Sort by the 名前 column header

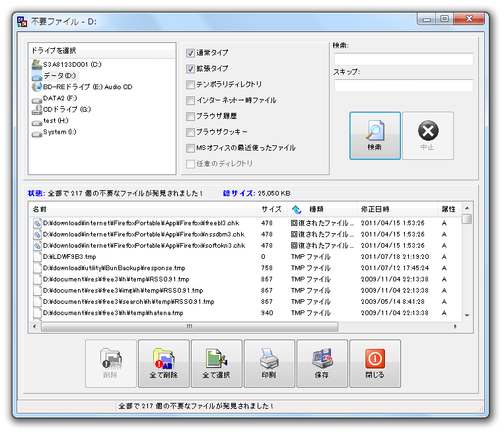pos(143,209)
